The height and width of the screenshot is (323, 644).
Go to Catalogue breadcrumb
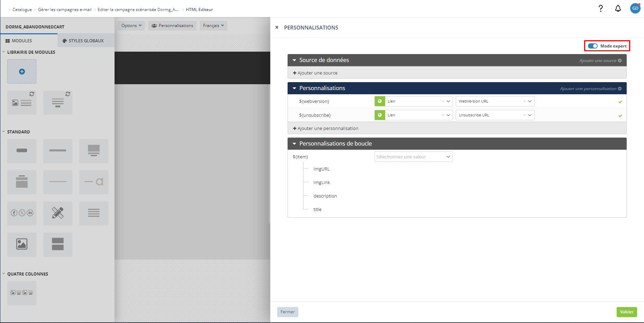click(x=22, y=10)
